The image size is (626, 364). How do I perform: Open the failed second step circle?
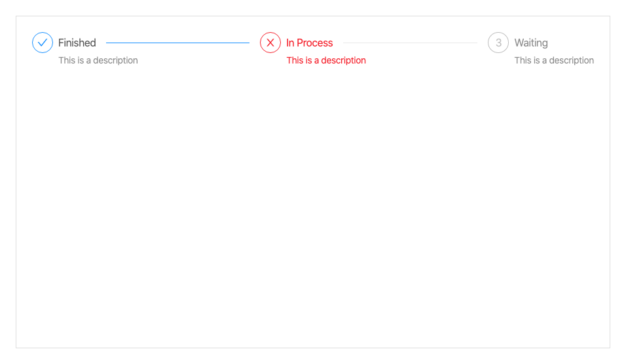tap(270, 43)
